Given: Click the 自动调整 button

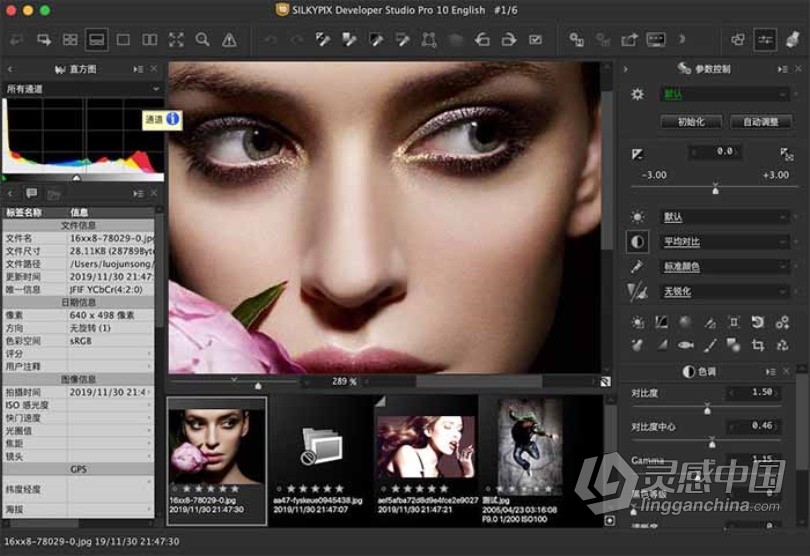Looking at the screenshot, I should [x=760, y=122].
